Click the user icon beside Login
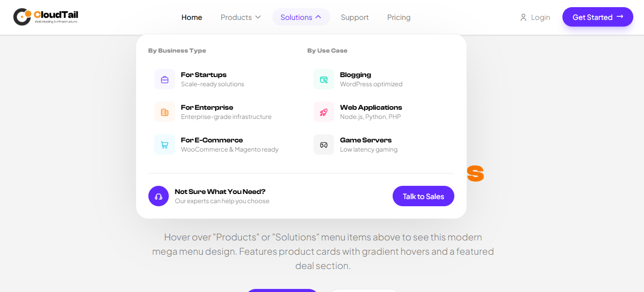Screen dimensions: 644x292 pyautogui.click(x=523, y=17)
